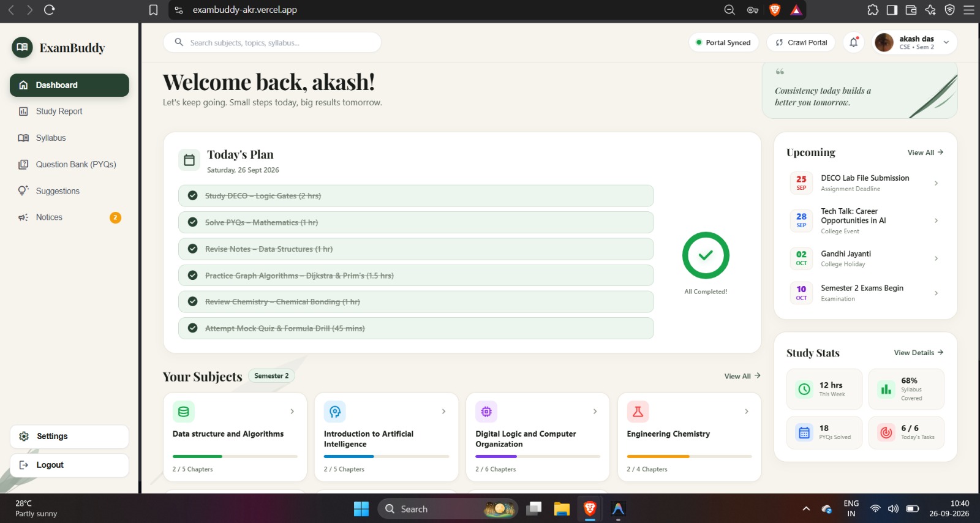Click the clock icon for 12 hrs This Week
This screenshot has width=980, height=523.
coord(804,389)
